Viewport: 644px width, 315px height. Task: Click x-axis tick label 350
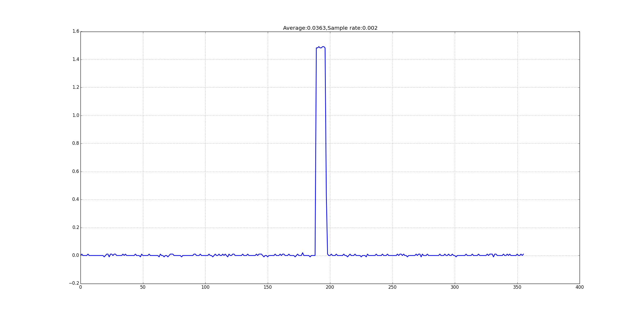click(517, 287)
